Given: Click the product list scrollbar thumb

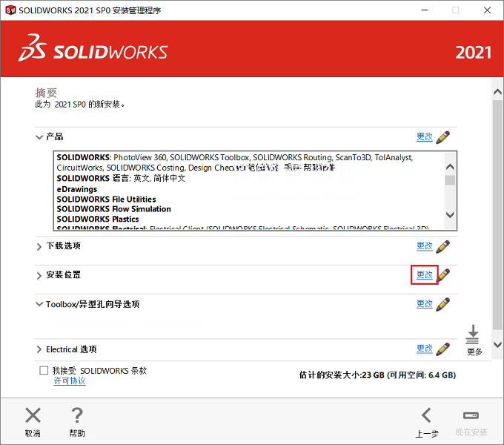Looking at the screenshot, I should point(450,180).
